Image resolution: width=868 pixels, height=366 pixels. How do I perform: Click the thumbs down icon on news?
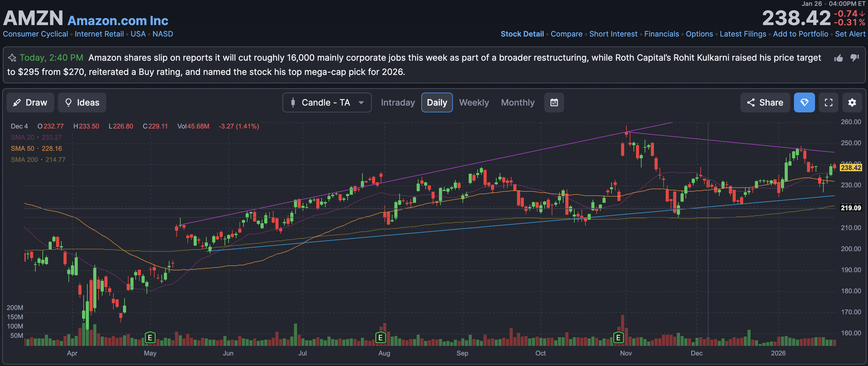(854, 58)
